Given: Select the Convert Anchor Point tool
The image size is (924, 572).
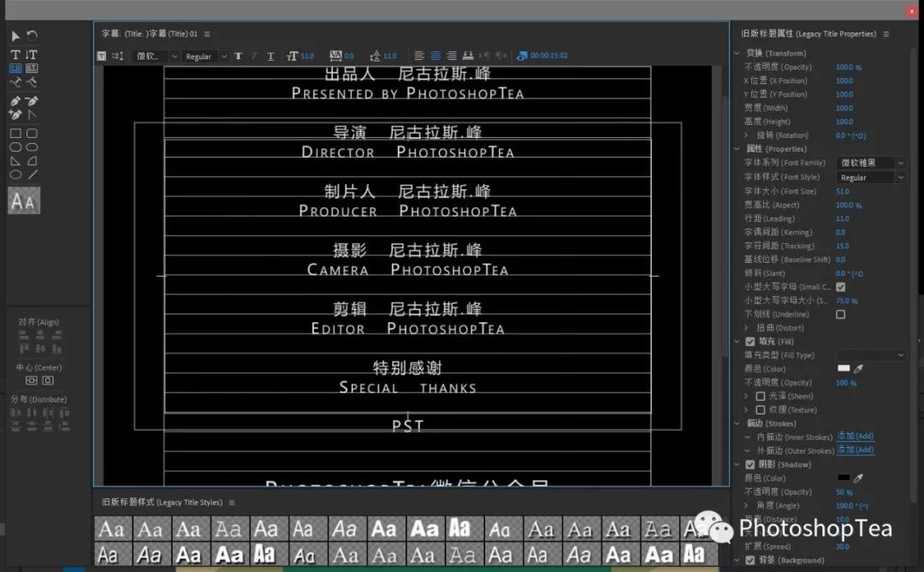Looking at the screenshot, I should pyautogui.click(x=32, y=115).
